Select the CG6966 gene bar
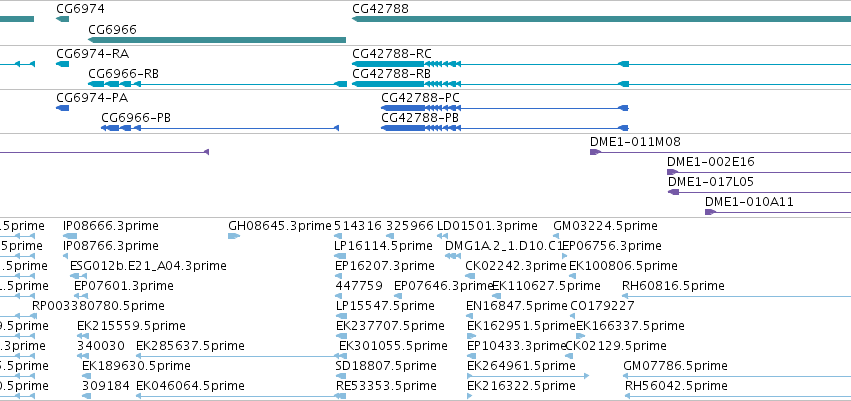The height and width of the screenshot is (401, 851). click(x=217, y=40)
